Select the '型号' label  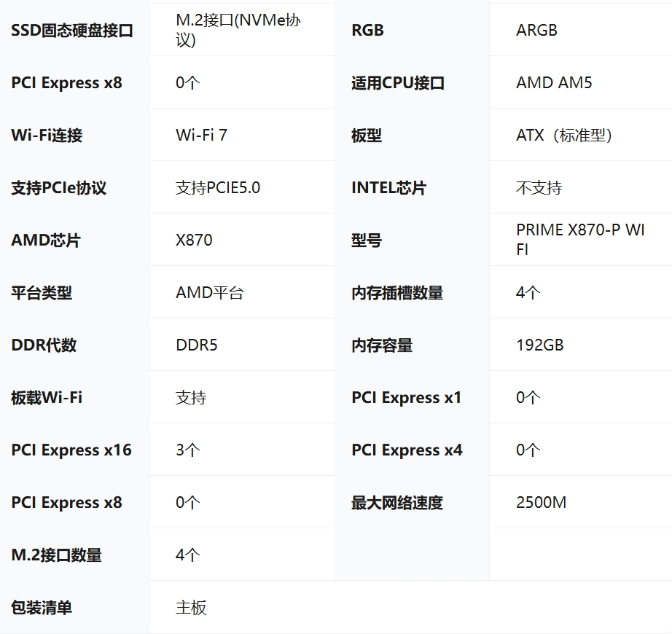pyautogui.click(x=367, y=240)
